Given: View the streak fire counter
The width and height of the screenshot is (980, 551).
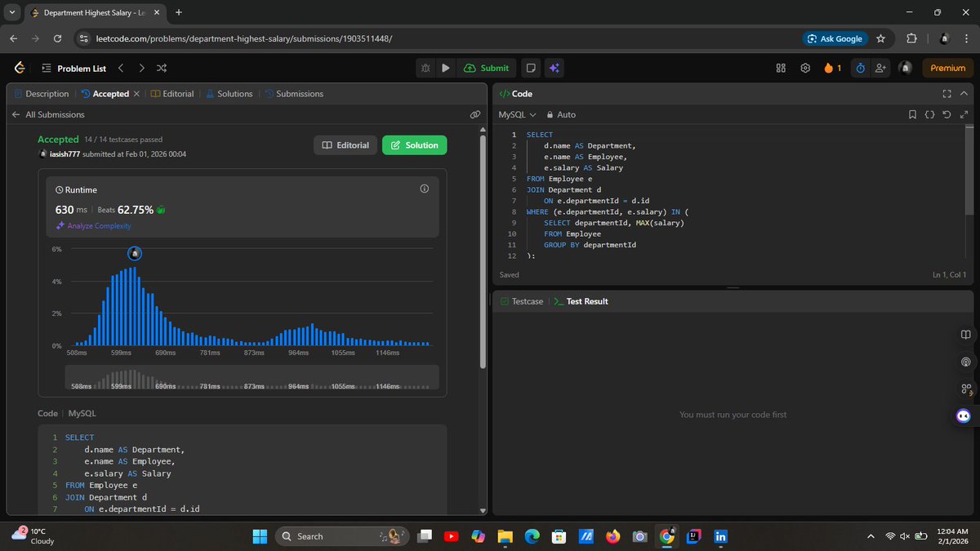Looking at the screenshot, I should pos(832,69).
